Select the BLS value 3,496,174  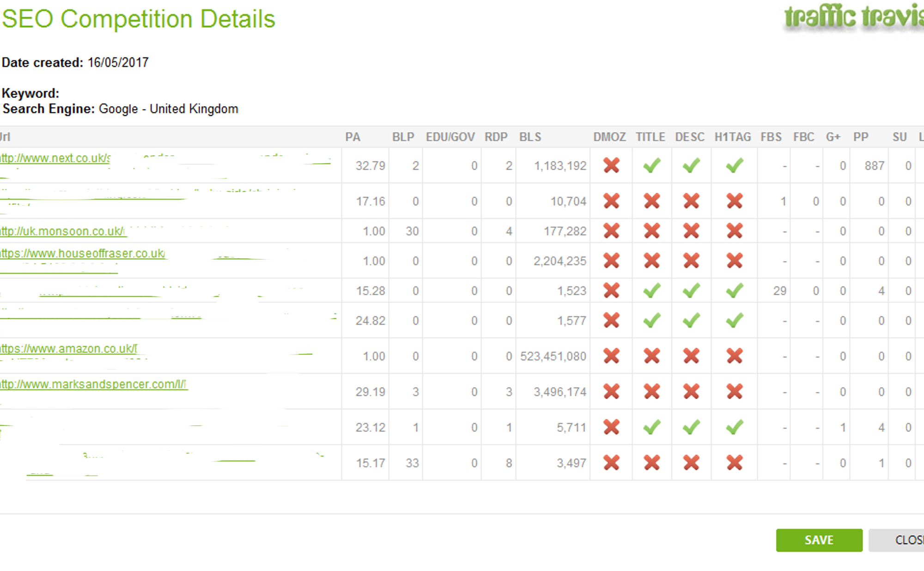pyautogui.click(x=560, y=392)
